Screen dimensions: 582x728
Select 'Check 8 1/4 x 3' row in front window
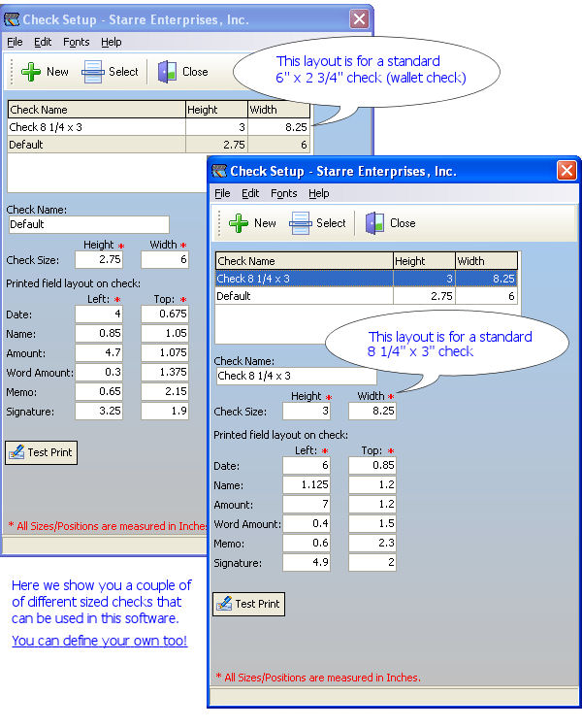coord(367,279)
